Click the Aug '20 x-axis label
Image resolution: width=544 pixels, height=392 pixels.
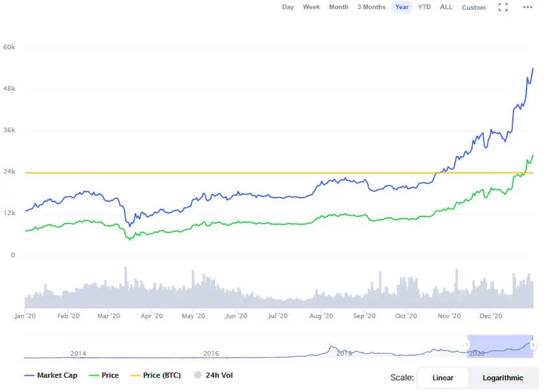coord(321,316)
